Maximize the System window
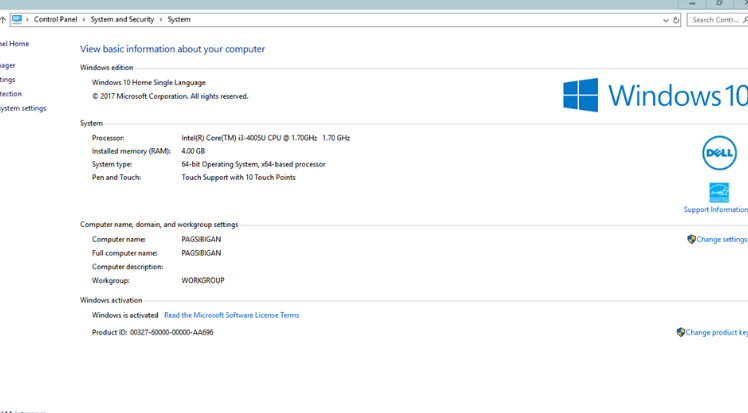This screenshot has width=748, height=413. point(719,3)
